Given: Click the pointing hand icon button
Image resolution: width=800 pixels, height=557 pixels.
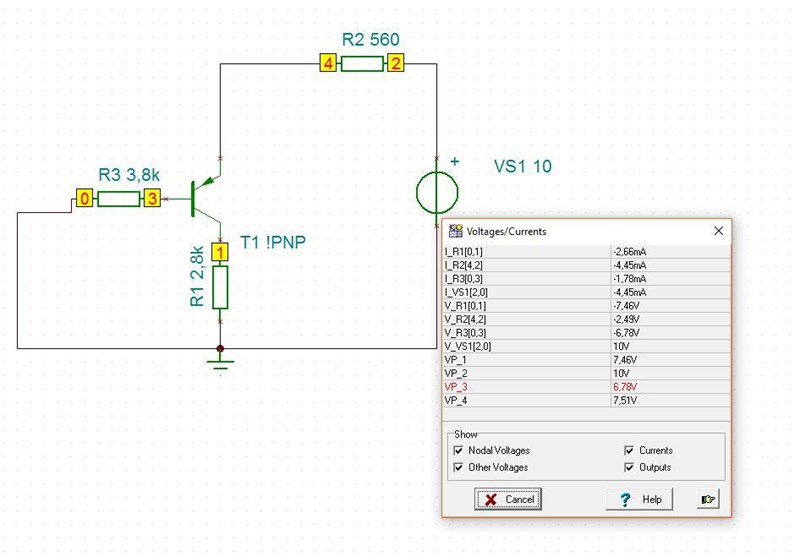Looking at the screenshot, I should (x=708, y=499).
